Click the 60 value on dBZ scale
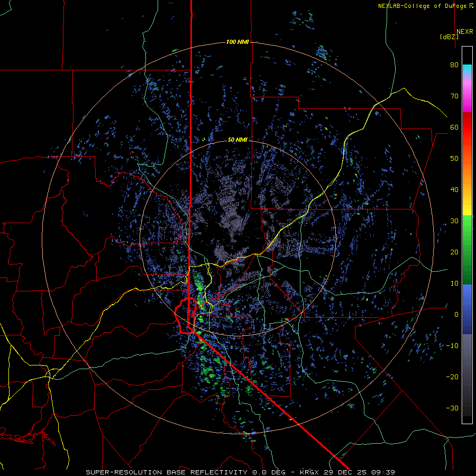The image size is (476, 476). [454, 127]
